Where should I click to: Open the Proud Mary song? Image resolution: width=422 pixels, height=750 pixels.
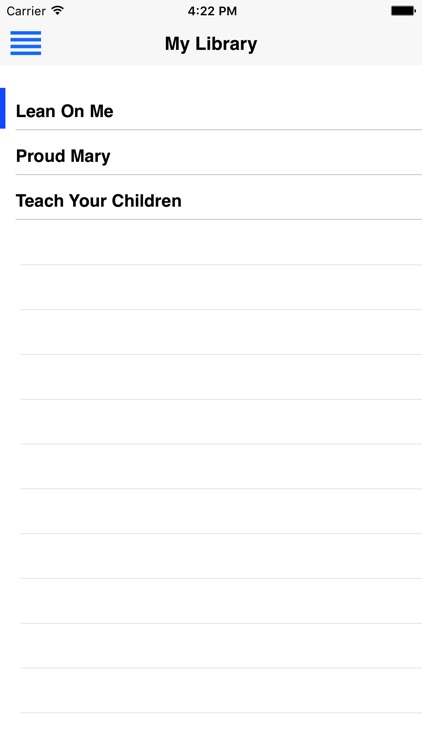pos(211,153)
